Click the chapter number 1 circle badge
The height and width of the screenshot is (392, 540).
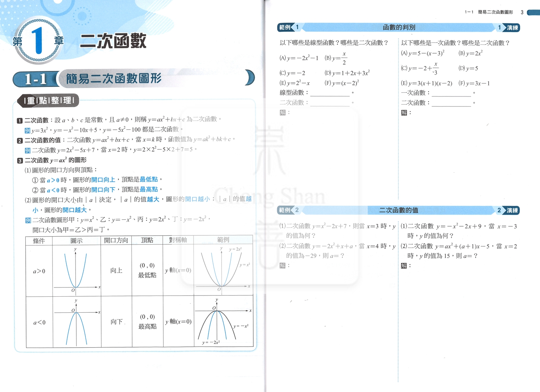pos(38,41)
